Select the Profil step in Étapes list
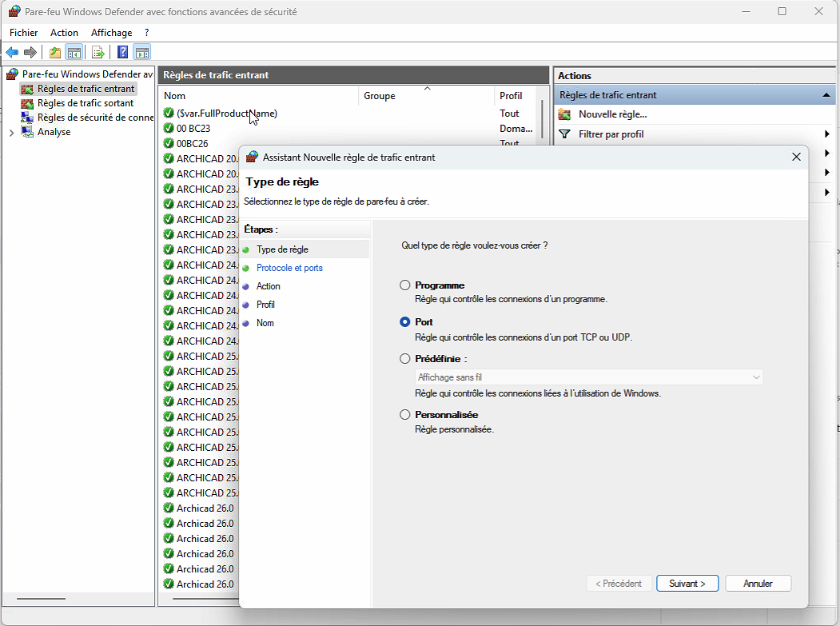 click(265, 305)
